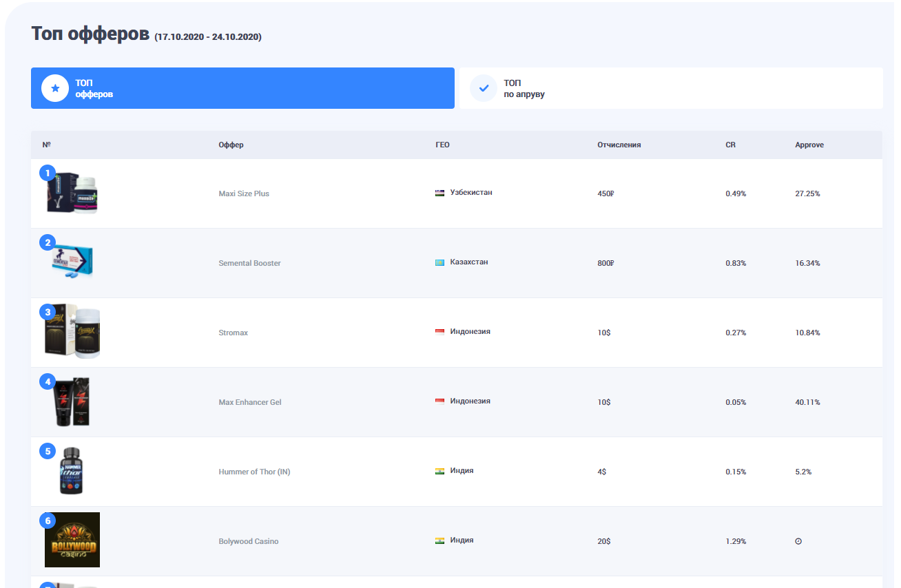Open the Maxi Size Plus product image
Image resolution: width=901 pixels, height=588 pixels.
[x=72, y=193]
